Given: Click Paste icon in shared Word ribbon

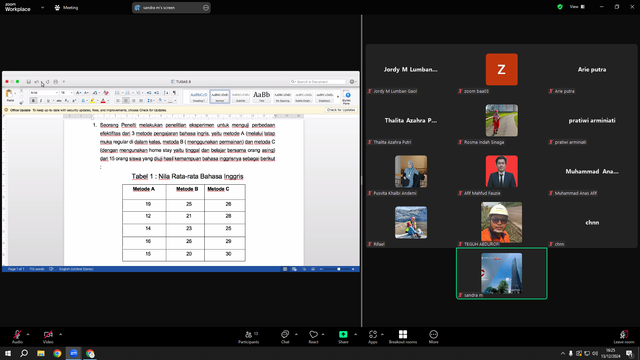Looking at the screenshot, I should click(9, 95).
